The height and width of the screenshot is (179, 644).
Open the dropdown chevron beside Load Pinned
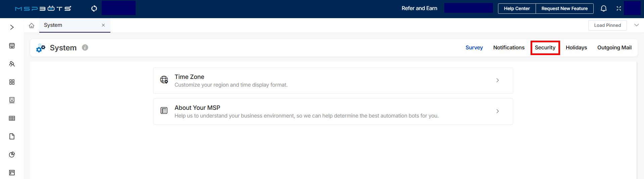(636, 25)
